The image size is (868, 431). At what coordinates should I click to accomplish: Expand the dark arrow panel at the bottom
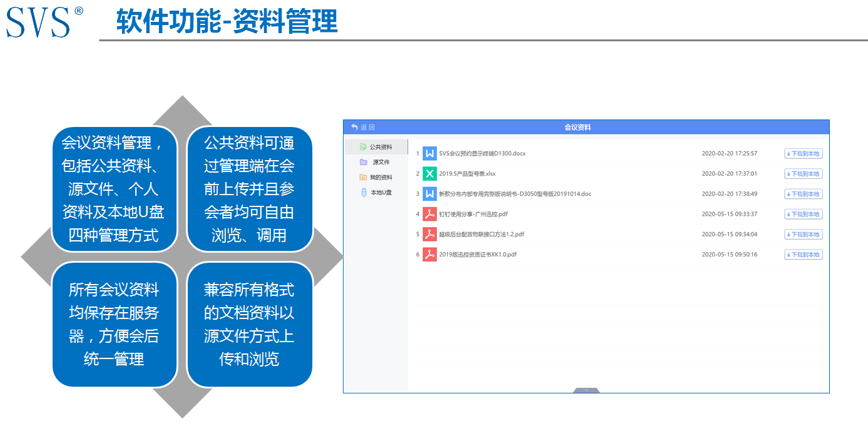point(586,389)
